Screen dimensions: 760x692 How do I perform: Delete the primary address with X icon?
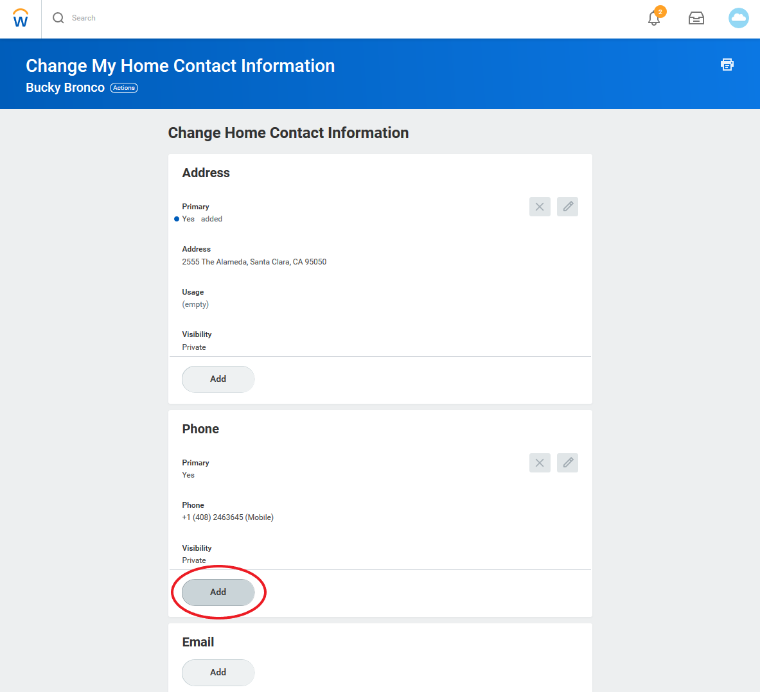pos(540,207)
